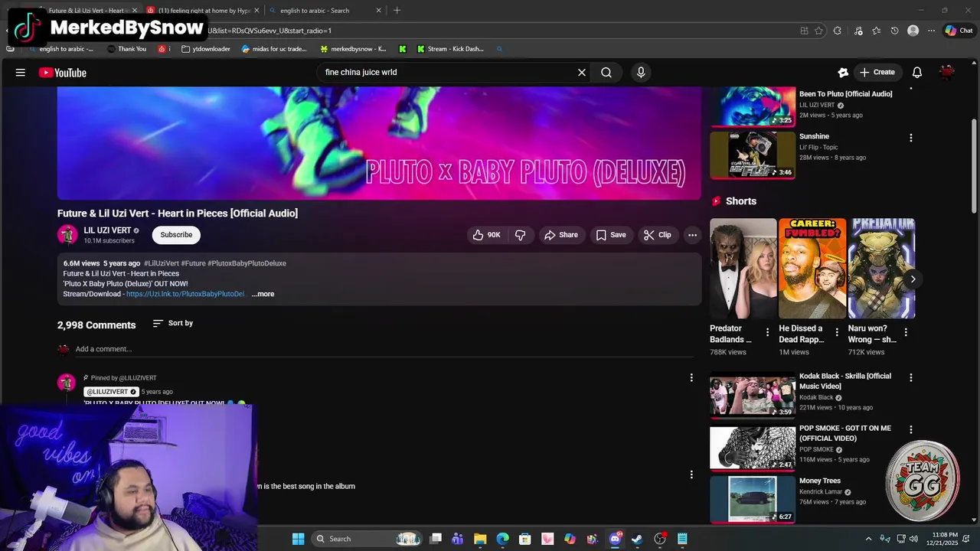Open the Thank You bookmark

coord(126,49)
